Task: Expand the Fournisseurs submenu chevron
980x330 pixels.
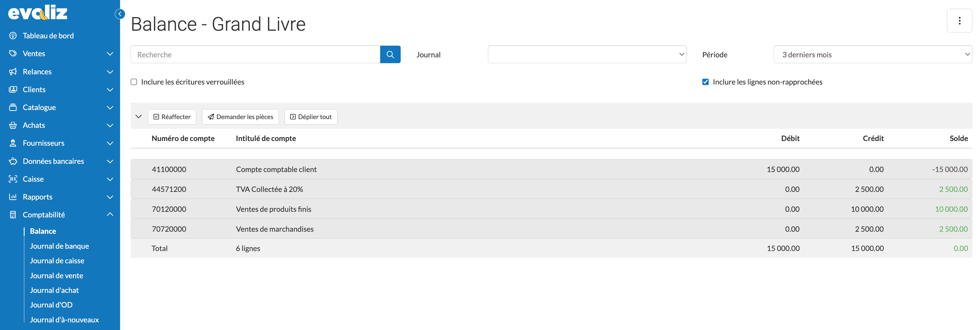Action: [110, 143]
